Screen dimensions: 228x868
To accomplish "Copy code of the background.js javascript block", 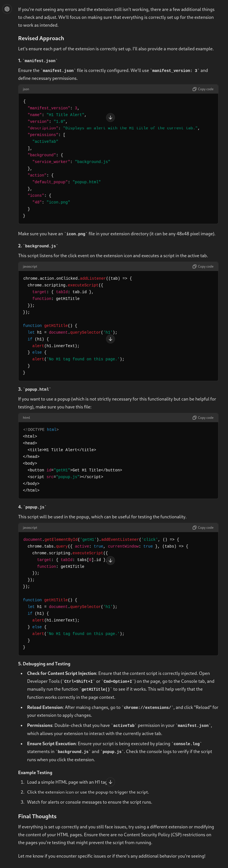I will click(203, 266).
